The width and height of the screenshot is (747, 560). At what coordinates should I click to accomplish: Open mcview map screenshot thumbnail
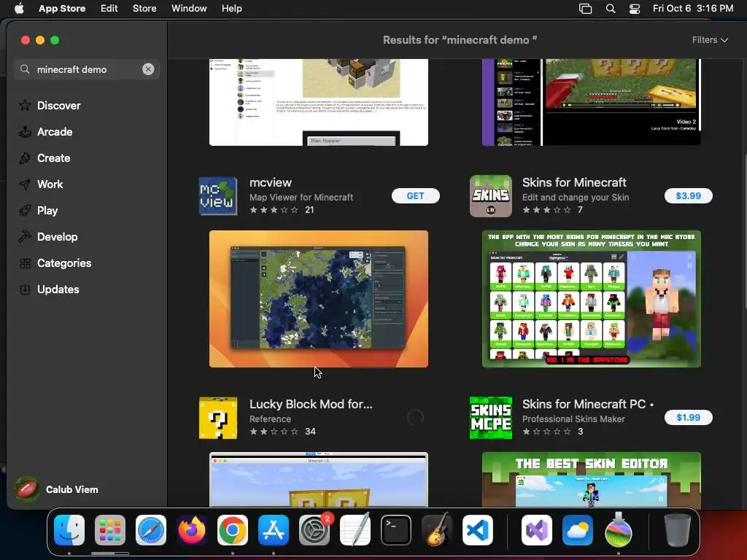[x=319, y=299]
